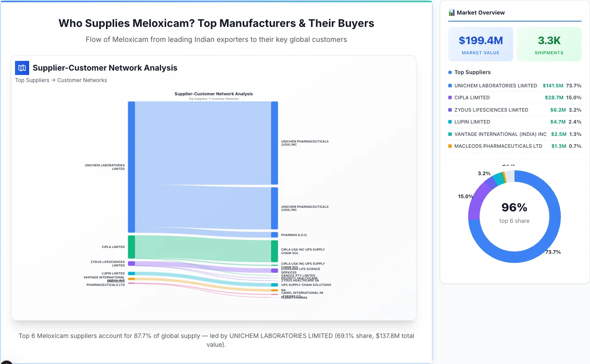Select the PHARMAS D.O.O. node in the diagram
The image size is (590, 364).
(x=274, y=235)
